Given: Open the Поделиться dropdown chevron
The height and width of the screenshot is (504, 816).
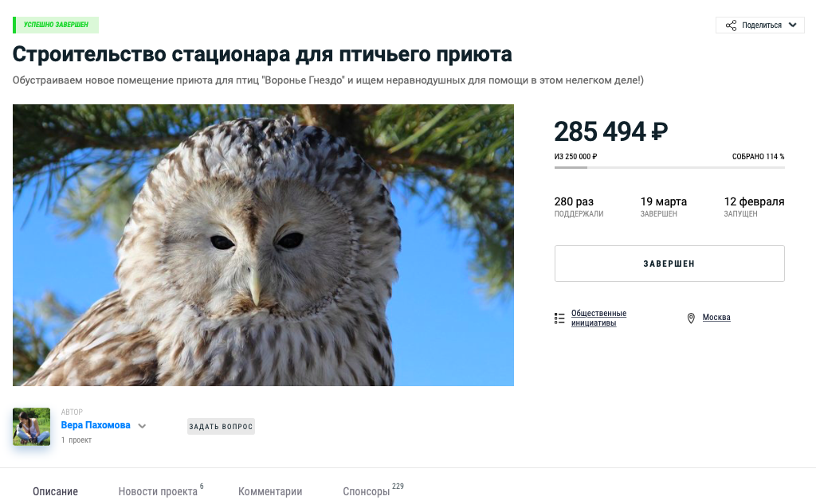Looking at the screenshot, I should (793, 25).
